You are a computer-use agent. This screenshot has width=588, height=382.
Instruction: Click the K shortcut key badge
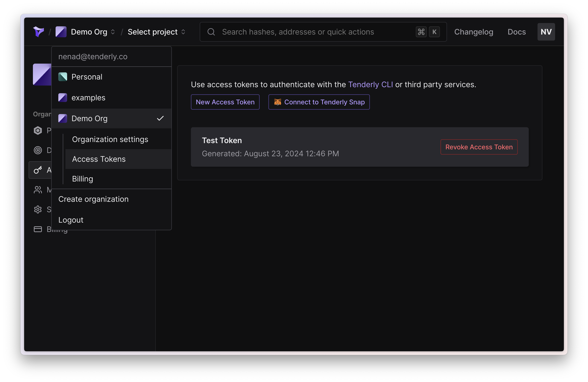(434, 32)
